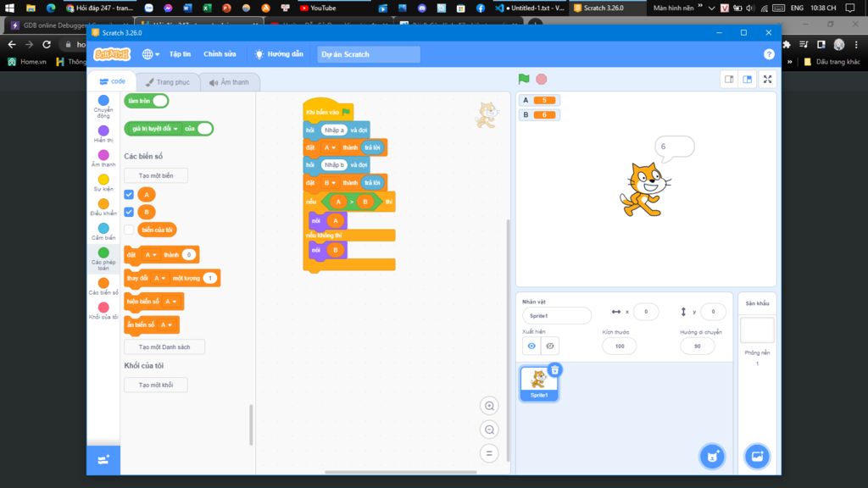The width and height of the screenshot is (868, 488).
Task: Enter fullscreen stage mode
Action: pyautogui.click(x=767, y=78)
